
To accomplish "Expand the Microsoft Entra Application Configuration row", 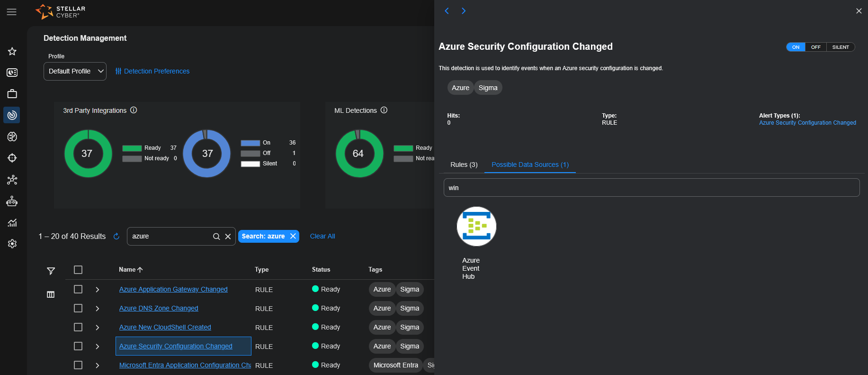I will (98, 365).
